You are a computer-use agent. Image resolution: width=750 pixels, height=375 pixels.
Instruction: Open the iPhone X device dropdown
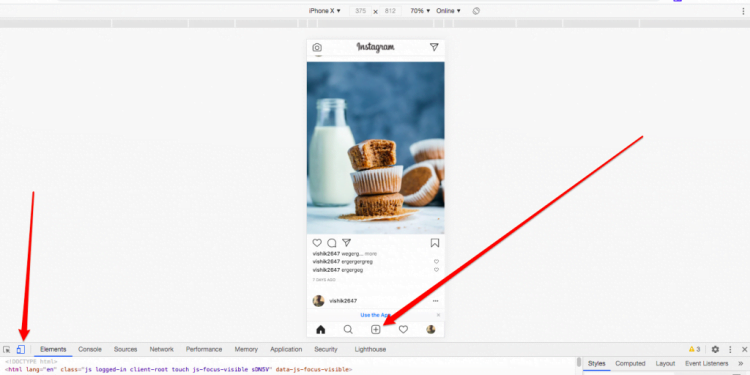[324, 11]
